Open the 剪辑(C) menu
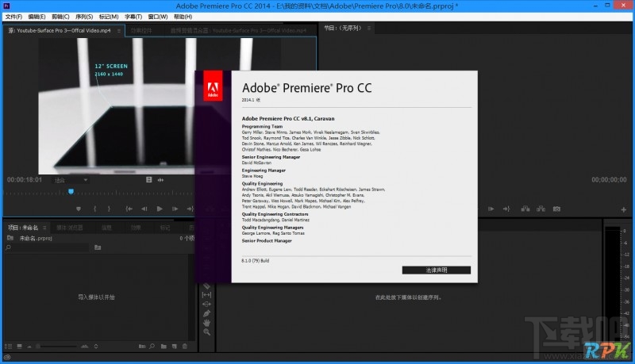The height and width of the screenshot is (364, 635). coord(60,17)
